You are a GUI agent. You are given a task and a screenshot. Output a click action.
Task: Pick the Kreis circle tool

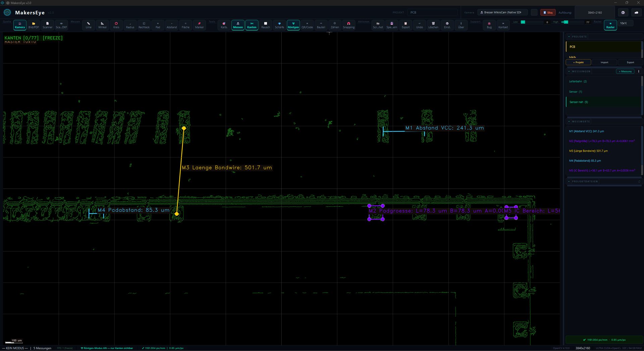click(116, 25)
